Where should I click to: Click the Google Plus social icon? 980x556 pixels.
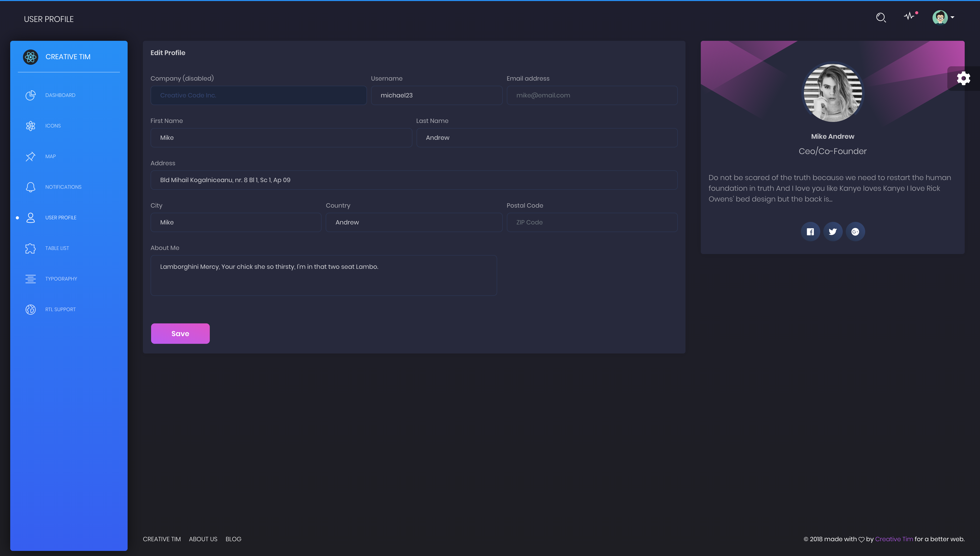coord(855,231)
